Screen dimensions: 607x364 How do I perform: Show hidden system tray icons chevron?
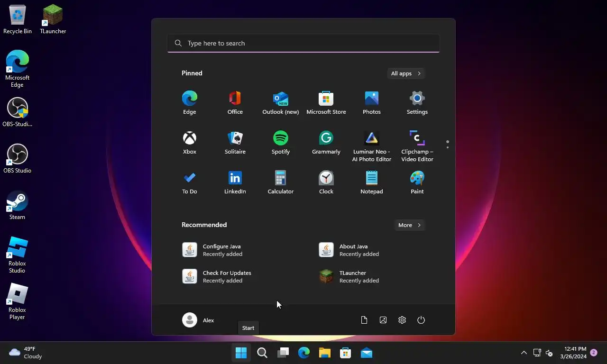pyautogui.click(x=524, y=353)
